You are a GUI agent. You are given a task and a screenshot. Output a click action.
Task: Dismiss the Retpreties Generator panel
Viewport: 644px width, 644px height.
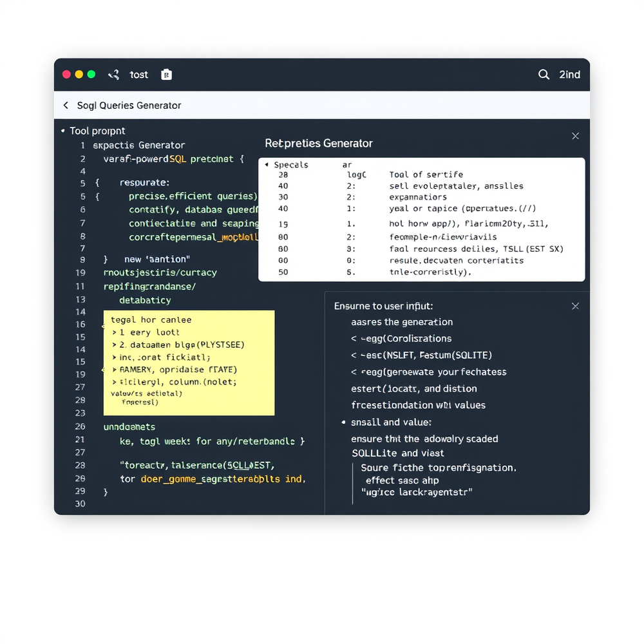[x=574, y=136]
